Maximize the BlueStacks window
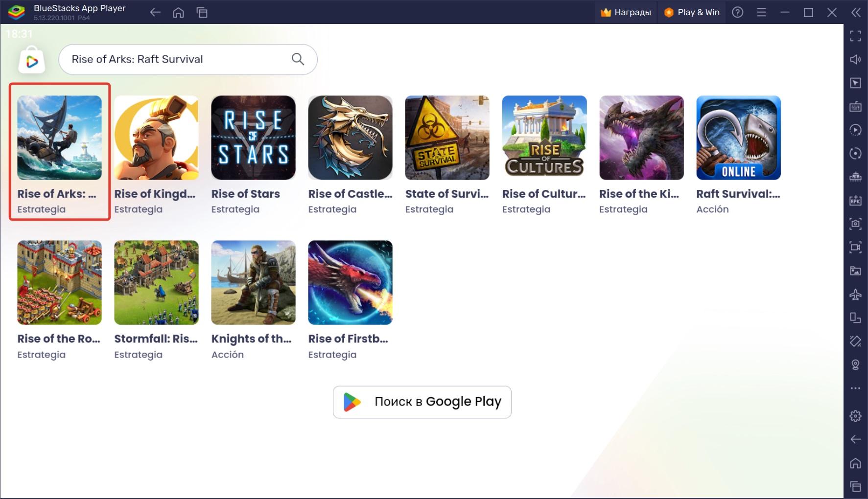868x499 pixels. pyautogui.click(x=808, y=12)
